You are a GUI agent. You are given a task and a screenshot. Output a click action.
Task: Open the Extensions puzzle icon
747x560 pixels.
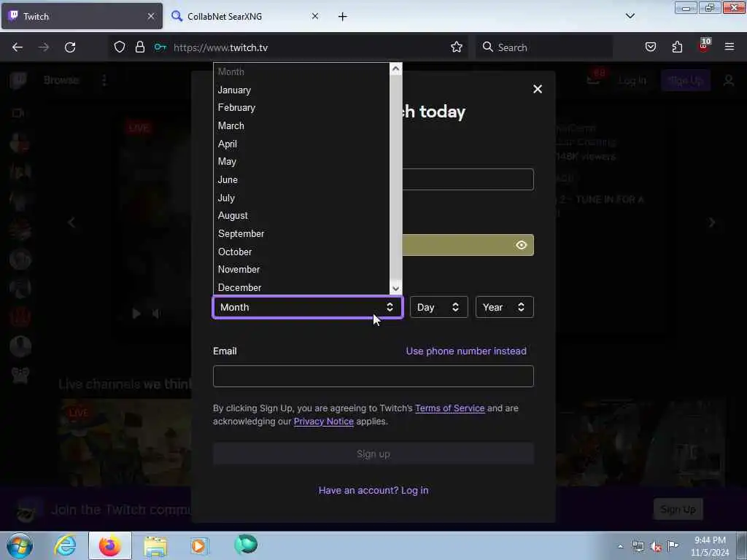pyautogui.click(x=677, y=47)
